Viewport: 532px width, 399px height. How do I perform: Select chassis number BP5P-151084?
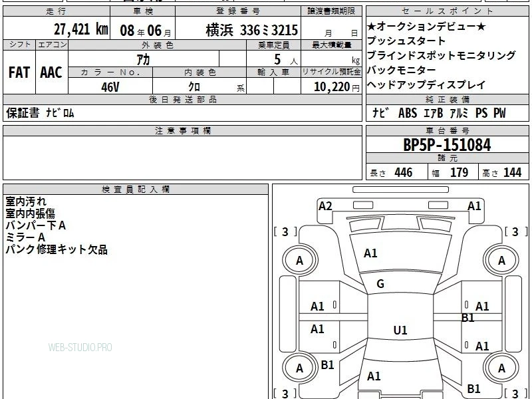tap(447, 145)
